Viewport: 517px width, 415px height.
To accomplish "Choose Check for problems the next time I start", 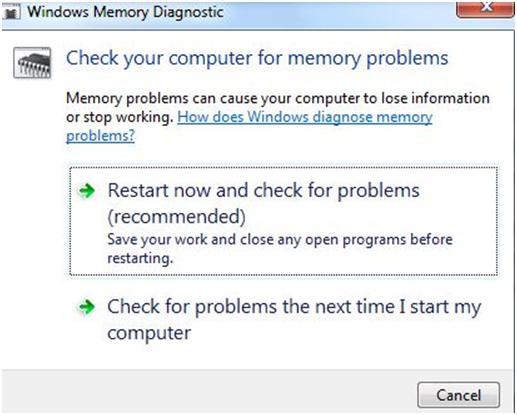I will tap(283, 319).
